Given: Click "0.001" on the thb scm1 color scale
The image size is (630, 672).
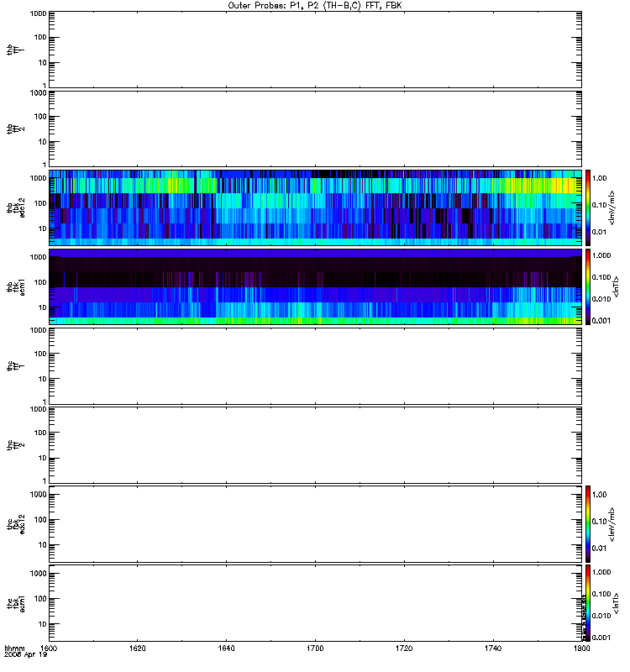Looking at the screenshot, I should coord(601,321).
